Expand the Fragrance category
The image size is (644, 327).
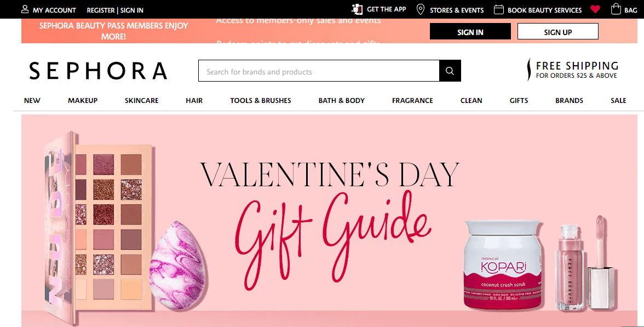[x=412, y=100]
